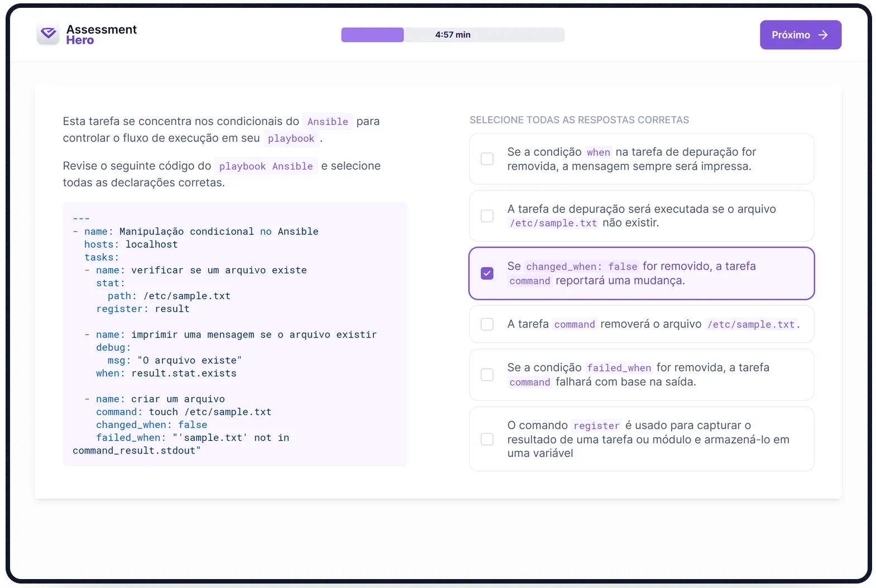This screenshot has height=588, width=876.
Task: Click code line 'path: /etc/sample.txt'
Action: click(x=169, y=296)
